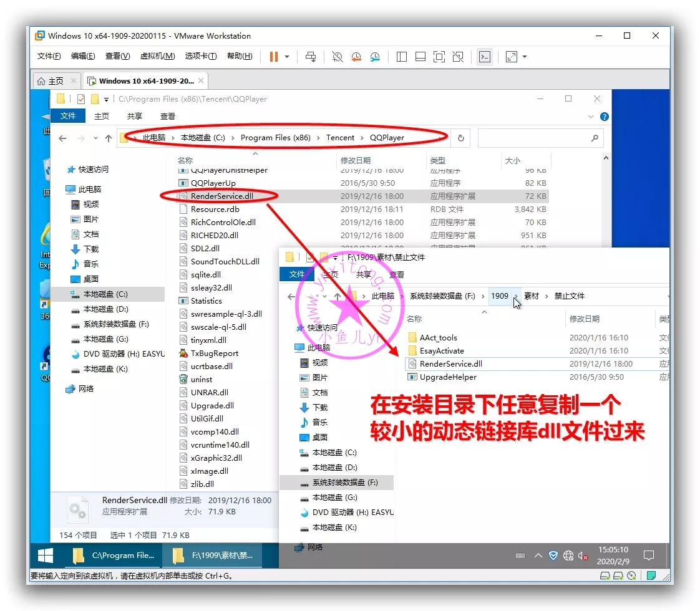Click the take snapshot icon in VMware toolbar
Viewport: 700px width, 611px height.
coord(337,57)
